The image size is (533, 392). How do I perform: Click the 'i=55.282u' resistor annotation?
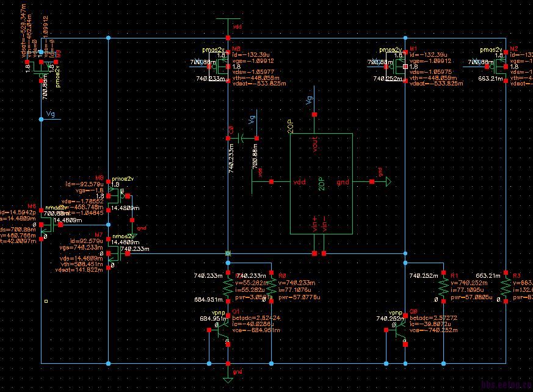(x=250, y=290)
